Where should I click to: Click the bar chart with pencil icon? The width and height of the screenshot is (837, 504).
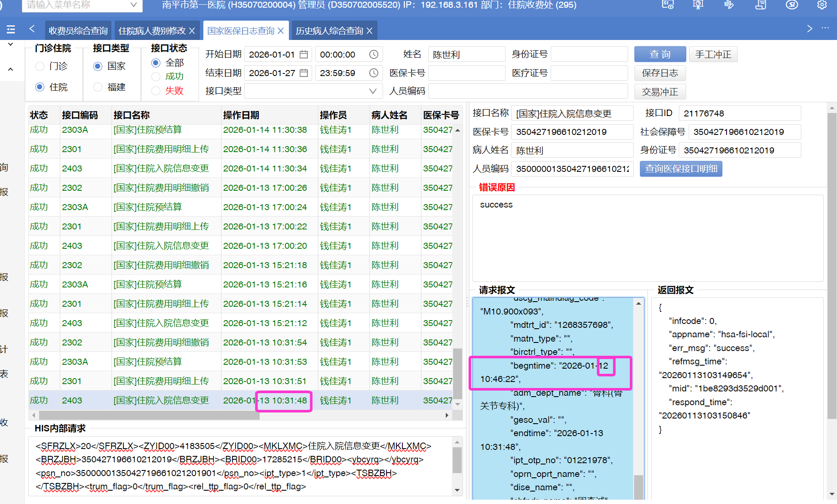tap(729, 5)
